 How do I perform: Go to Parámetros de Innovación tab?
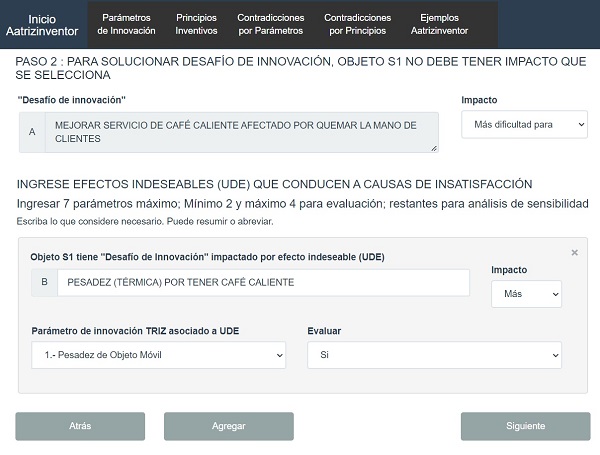(126, 25)
